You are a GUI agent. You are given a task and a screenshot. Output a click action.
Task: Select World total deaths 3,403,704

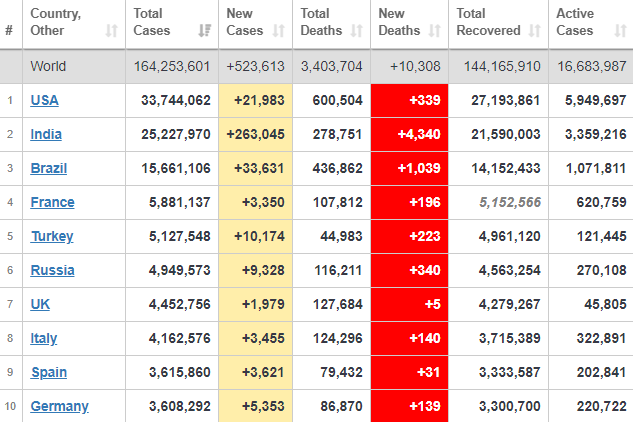(x=331, y=66)
